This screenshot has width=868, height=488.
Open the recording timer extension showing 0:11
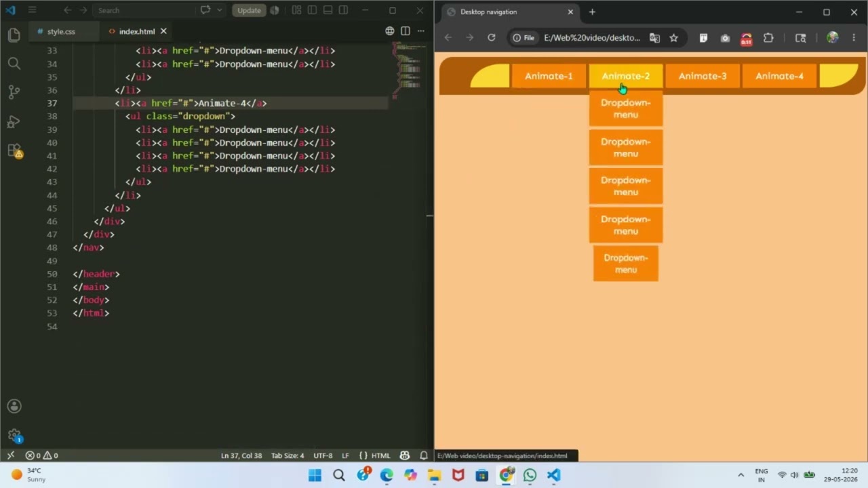[746, 39]
